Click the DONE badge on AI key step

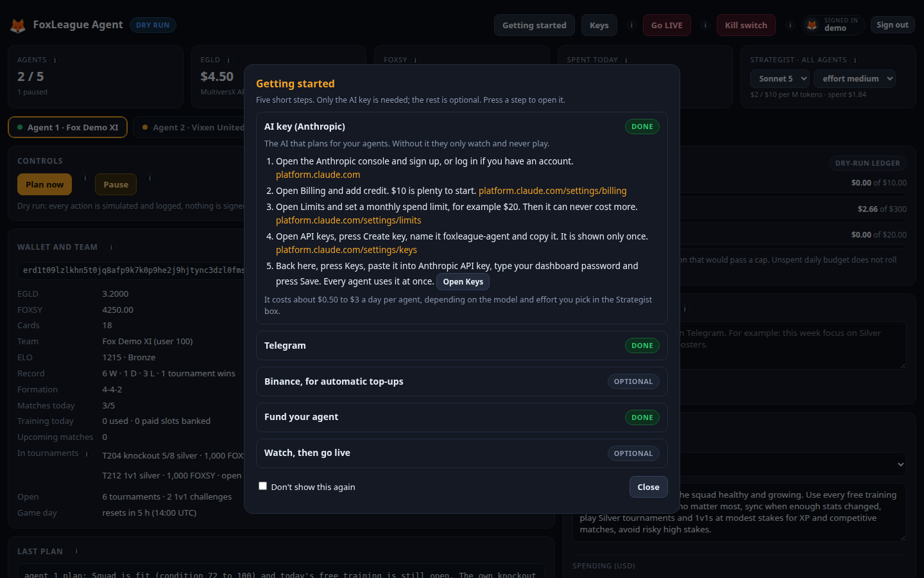click(642, 127)
